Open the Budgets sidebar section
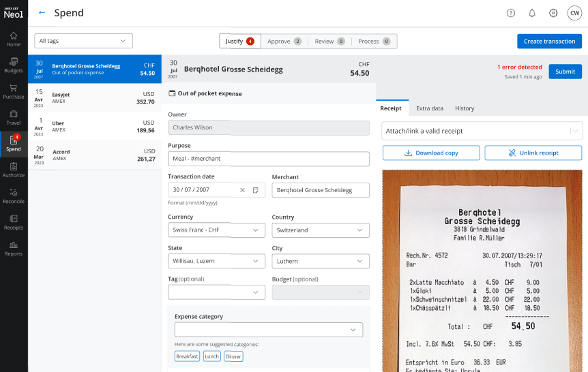The image size is (588, 372). tap(14, 65)
